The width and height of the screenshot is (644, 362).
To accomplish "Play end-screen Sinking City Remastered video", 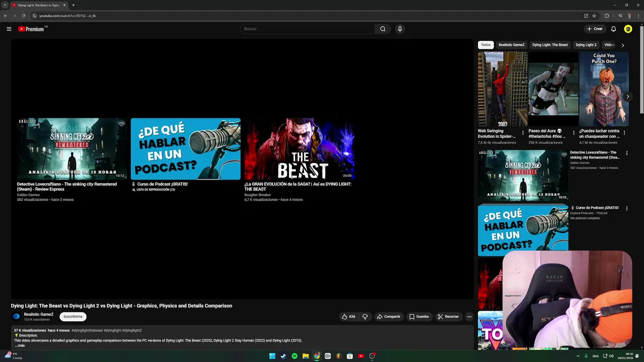I will click(x=71, y=149).
